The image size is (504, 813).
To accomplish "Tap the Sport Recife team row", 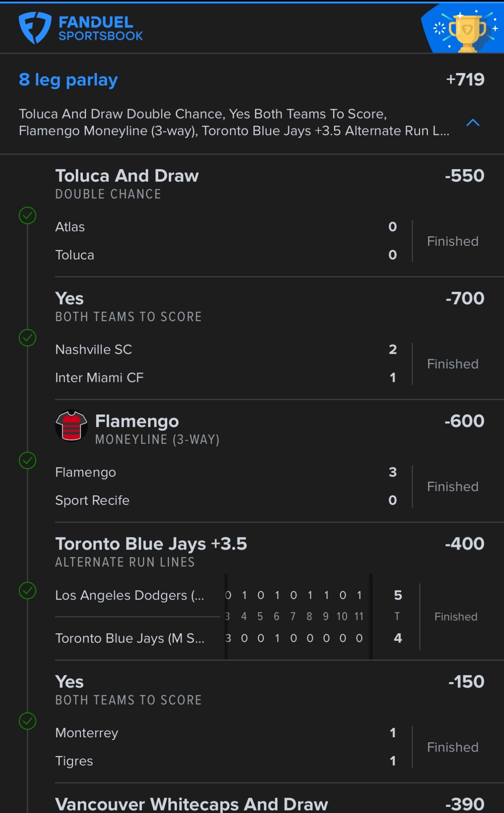I will [x=92, y=501].
